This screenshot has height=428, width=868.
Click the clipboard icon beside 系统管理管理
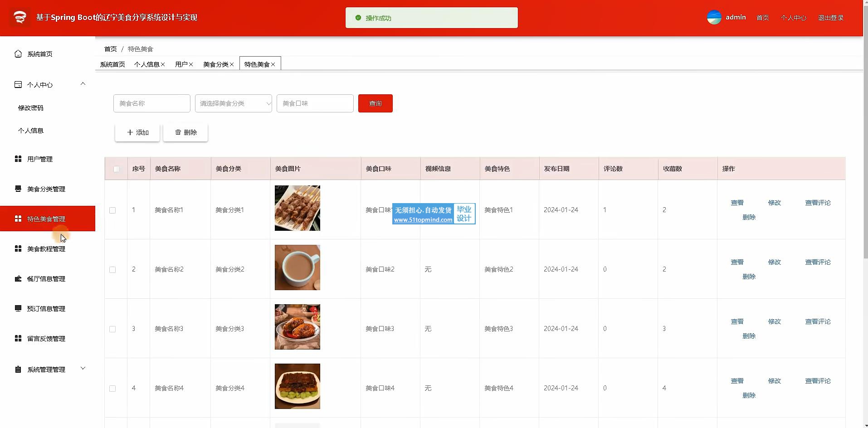[18, 369]
